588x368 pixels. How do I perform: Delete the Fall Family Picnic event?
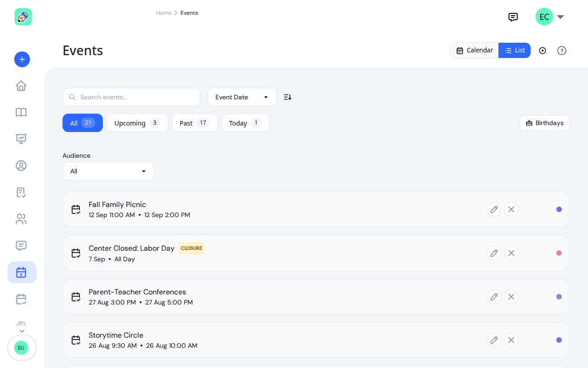[511, 209]
